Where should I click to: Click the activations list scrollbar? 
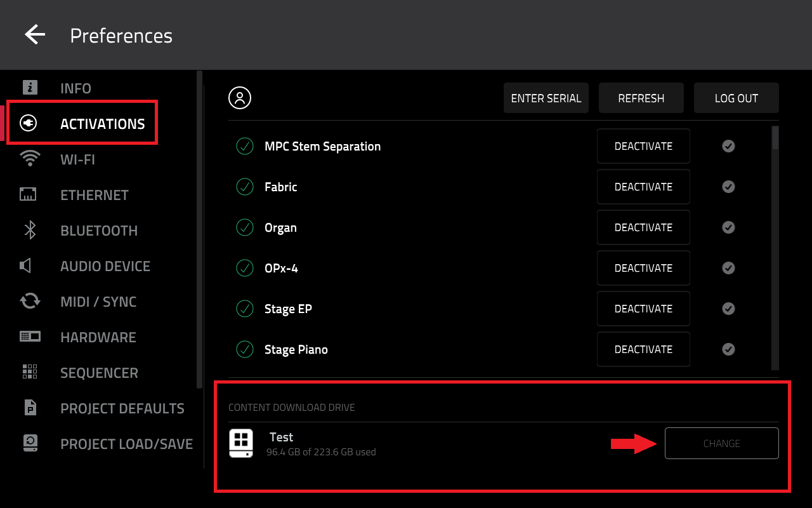coord(775,248)
